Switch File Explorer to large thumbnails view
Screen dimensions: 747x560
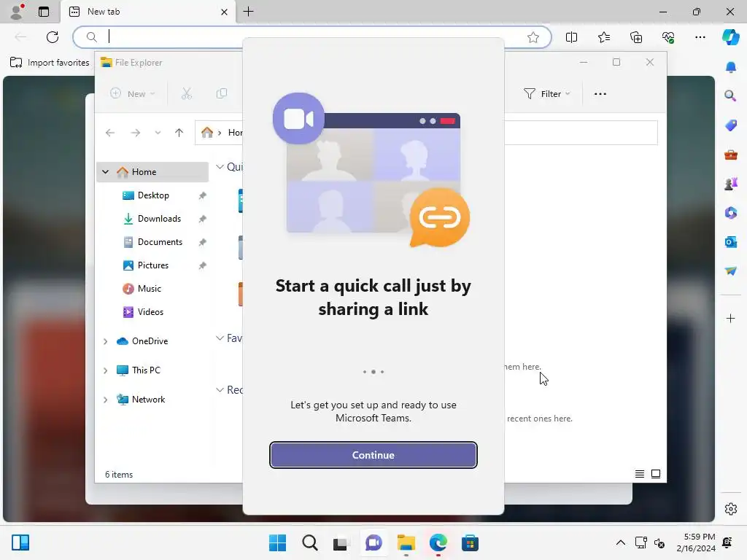tap(656, 474)
